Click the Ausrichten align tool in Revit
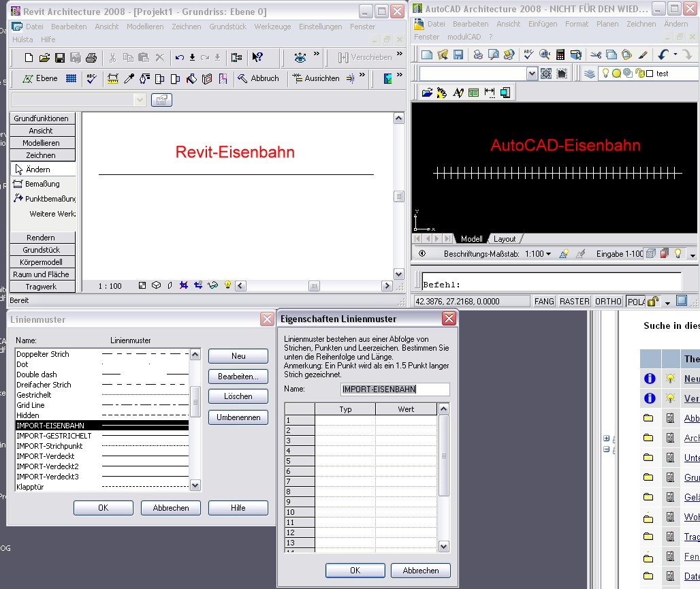Viewport: 700px width, 589px height. [316, 78]
